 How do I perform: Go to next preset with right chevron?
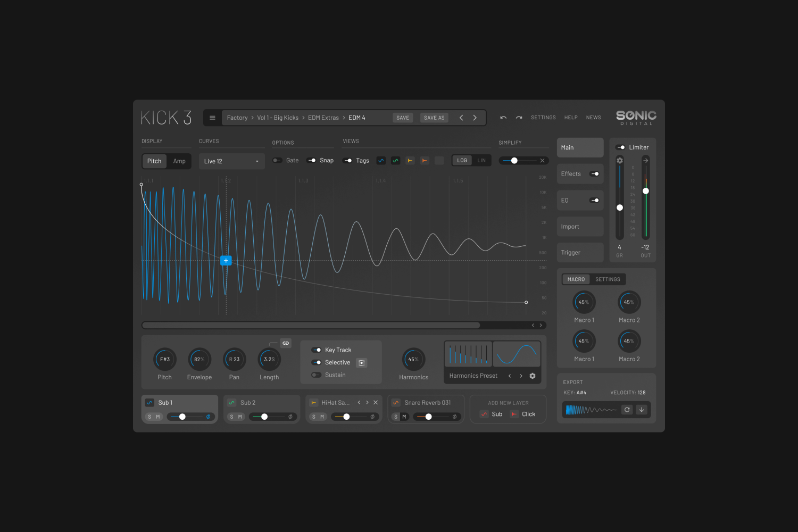coord(475,118)
